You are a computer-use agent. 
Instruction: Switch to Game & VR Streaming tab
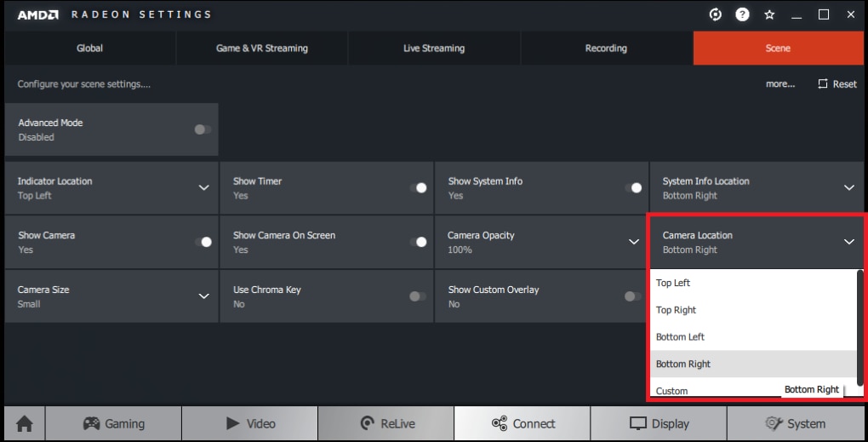tap(262, 49)
